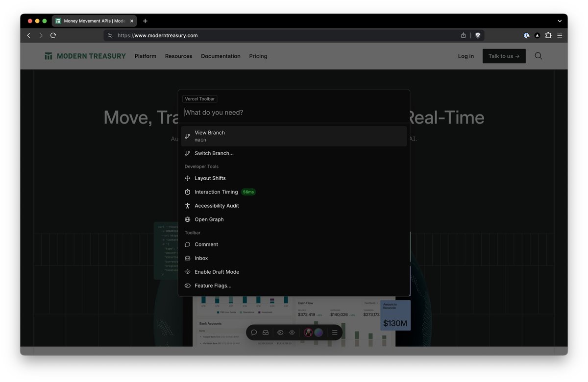
Task: Go to the Documentation link
Action: click(220, 56)
